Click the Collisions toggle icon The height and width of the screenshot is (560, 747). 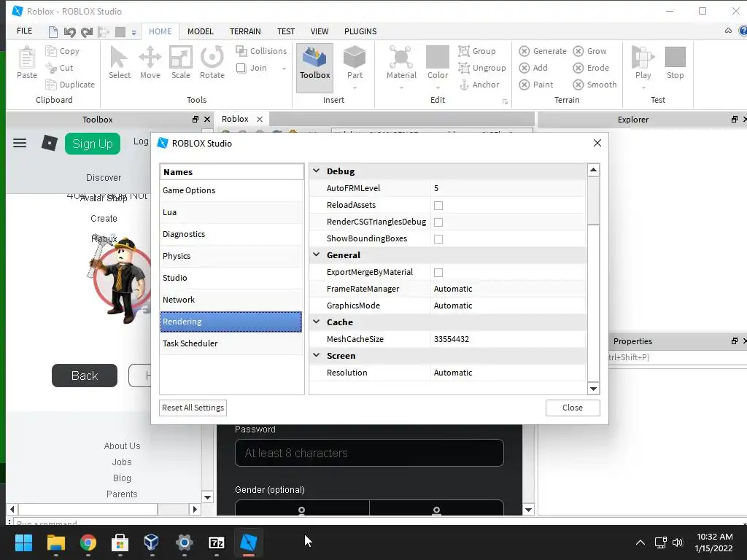[x=241, y=50]
